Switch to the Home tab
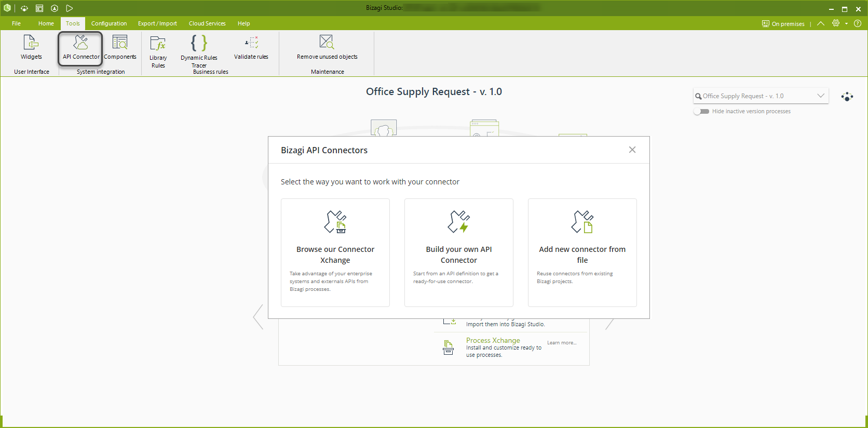 coord(46,23)
